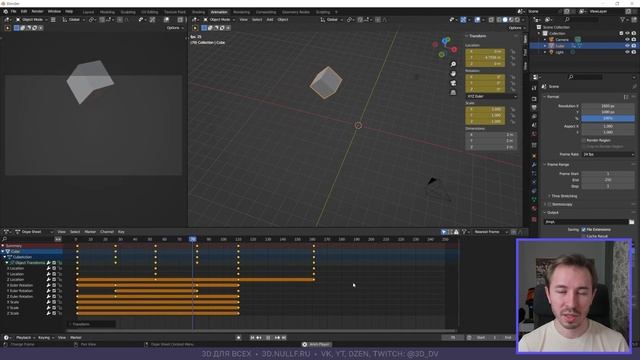Open Dope Sheet Channel menu
This screenshot has width=640, height=360.
(x=107, y=232)
